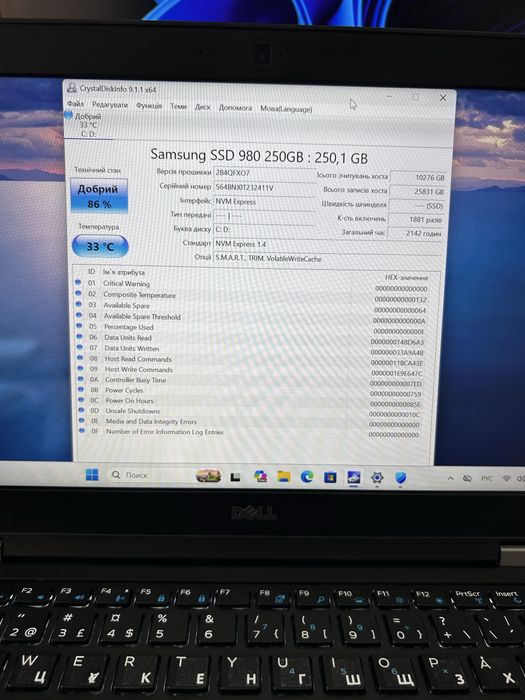
Task: Open the Редагувати menu
Action: pos(110,105)
